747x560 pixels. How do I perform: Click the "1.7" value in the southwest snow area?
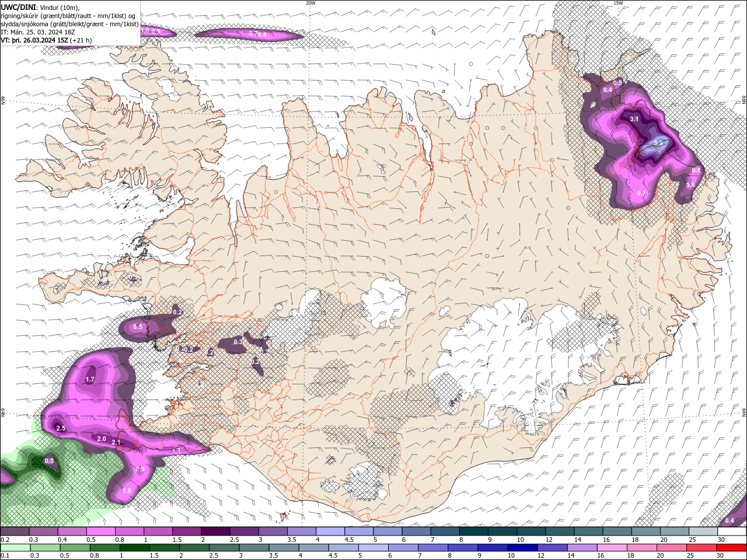point(90,380)
